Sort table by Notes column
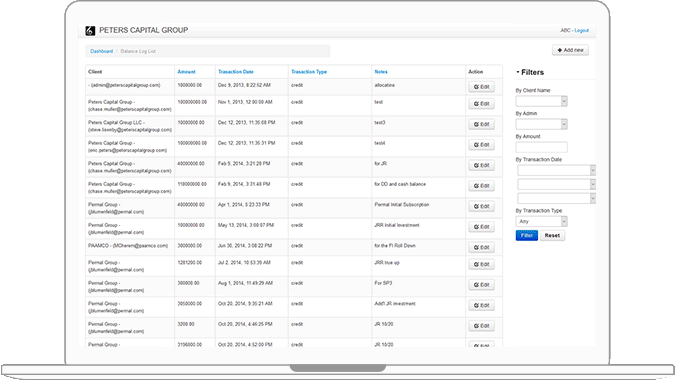 click(x=381, y=72)
